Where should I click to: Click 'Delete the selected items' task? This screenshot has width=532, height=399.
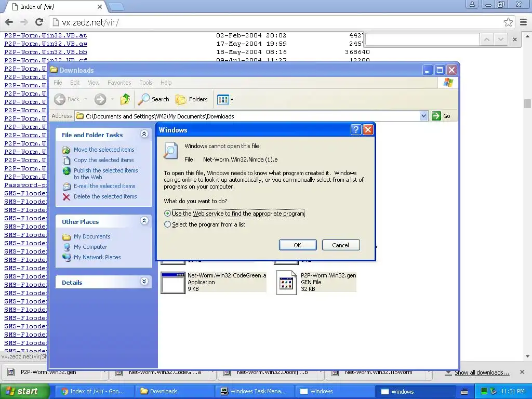(x=105, y=196)
